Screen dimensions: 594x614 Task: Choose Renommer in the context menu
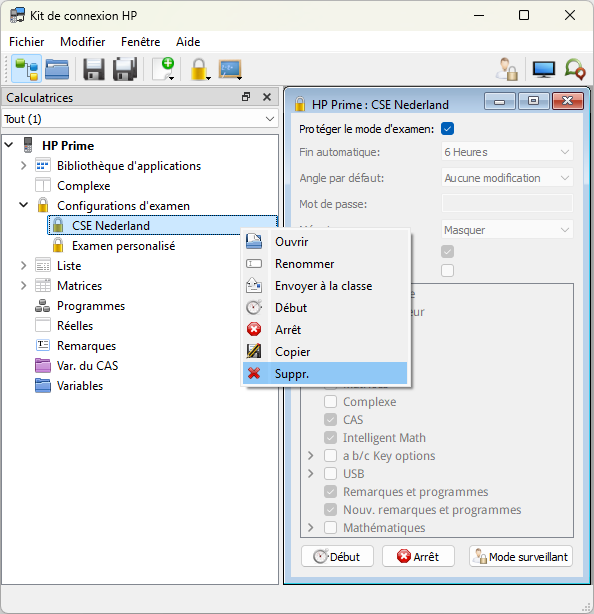[325, 264]
